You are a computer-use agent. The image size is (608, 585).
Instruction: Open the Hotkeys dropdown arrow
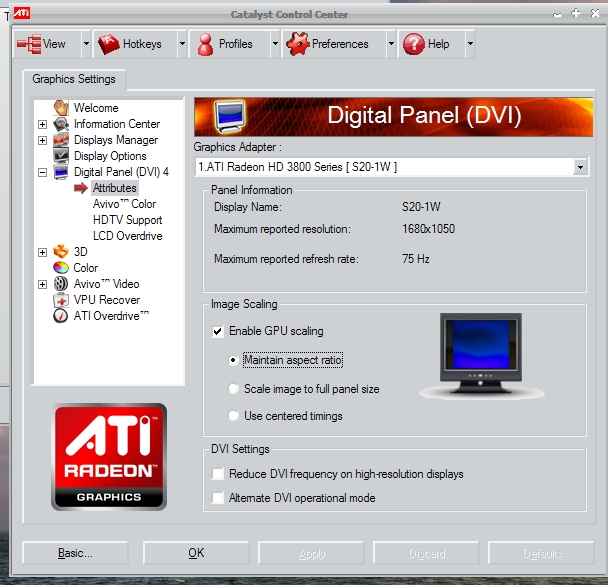[x=182, y=44]
